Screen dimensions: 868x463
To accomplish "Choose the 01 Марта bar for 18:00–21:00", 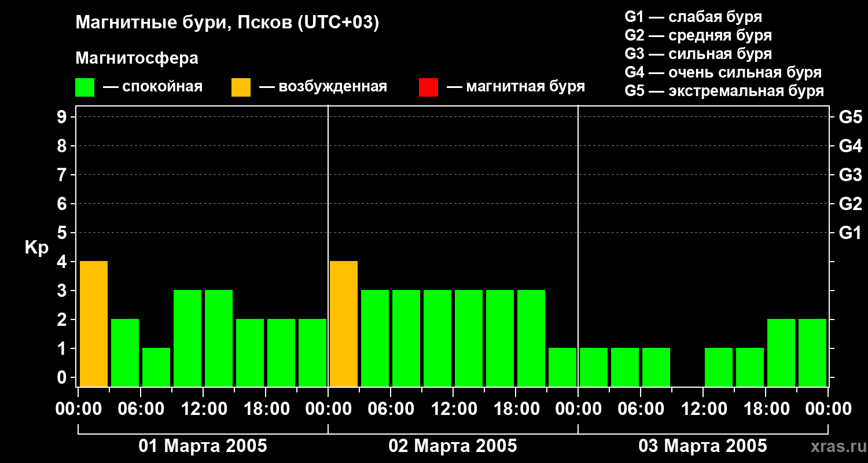I will click(x=281, y=352).
